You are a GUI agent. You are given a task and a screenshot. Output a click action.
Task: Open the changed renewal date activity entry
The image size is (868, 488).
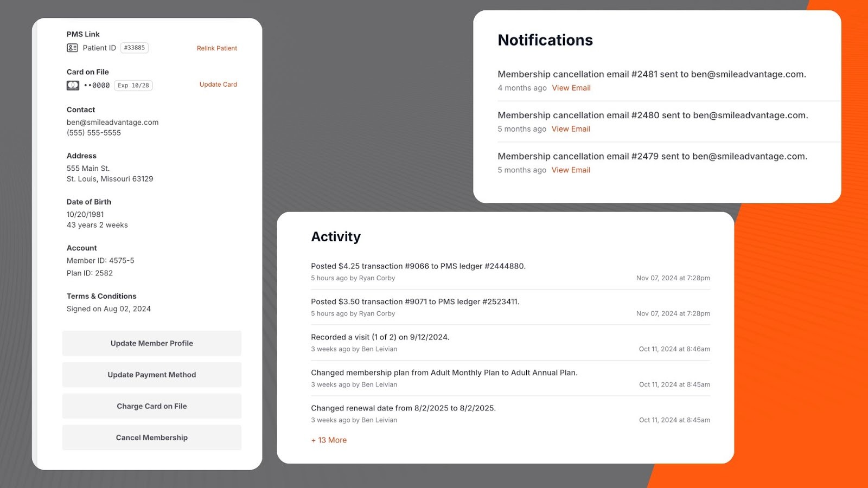[x=403, y=408]
